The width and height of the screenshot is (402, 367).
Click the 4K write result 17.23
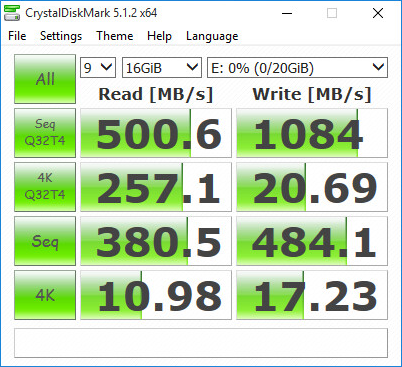pos(312,295)
